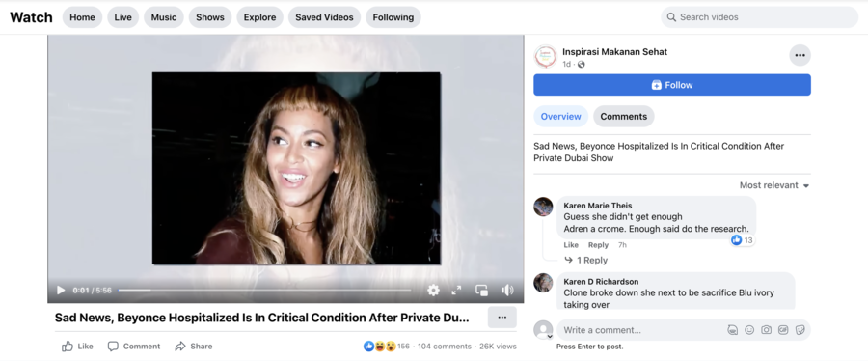Open three-dots menu next to video title
Viewport: 868px width, 361px height.
tap(502, 318)
